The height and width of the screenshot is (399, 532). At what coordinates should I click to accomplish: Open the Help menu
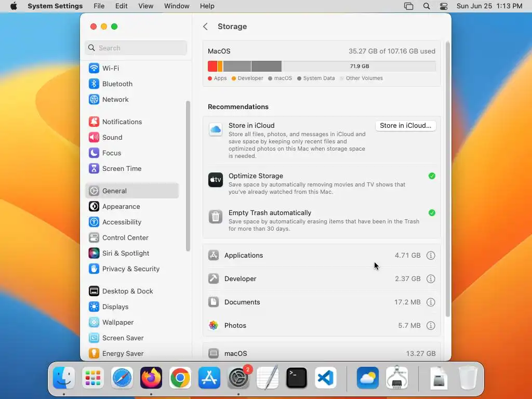tap(207, 6)
